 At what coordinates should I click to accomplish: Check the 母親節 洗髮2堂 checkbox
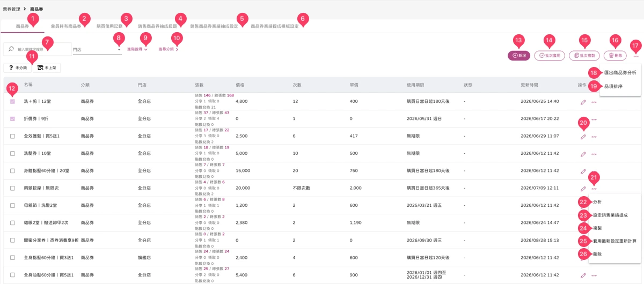[x=12, y=205]
